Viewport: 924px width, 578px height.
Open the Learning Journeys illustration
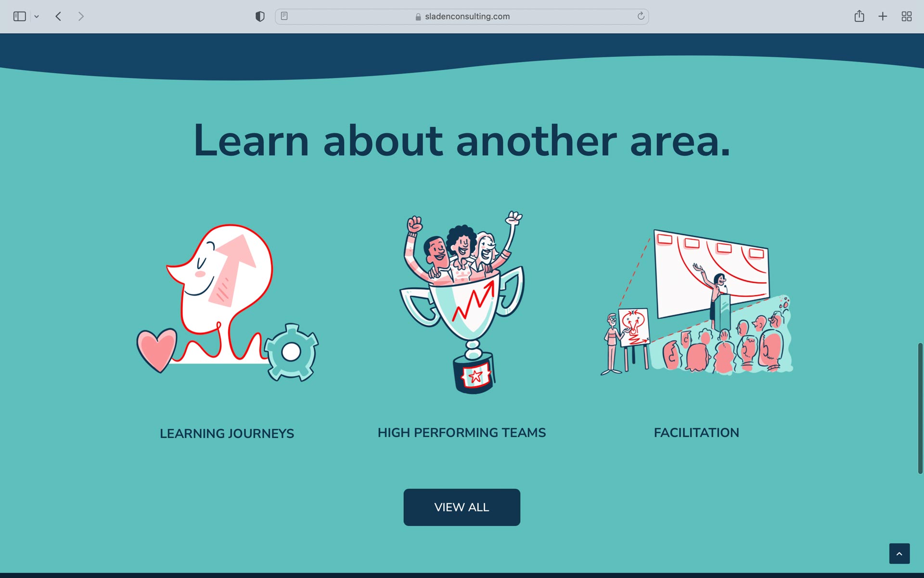[227, 303]
